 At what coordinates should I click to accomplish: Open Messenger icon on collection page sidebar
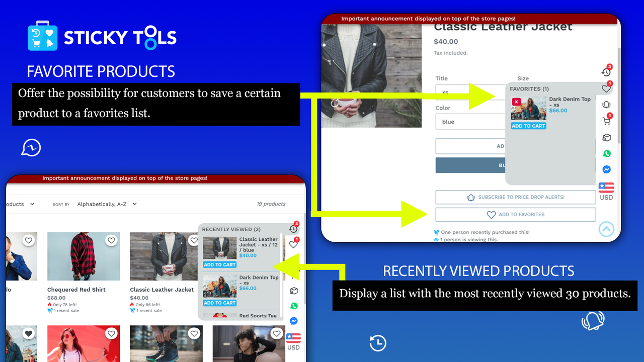pyautogui.click(x=294, y=321)
